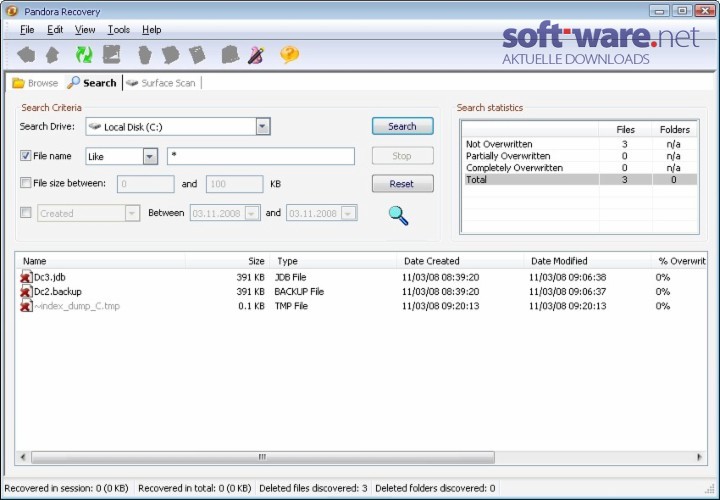
Task: Click the blue magnifying glass under Reset
Action: (x=398, y=215)
